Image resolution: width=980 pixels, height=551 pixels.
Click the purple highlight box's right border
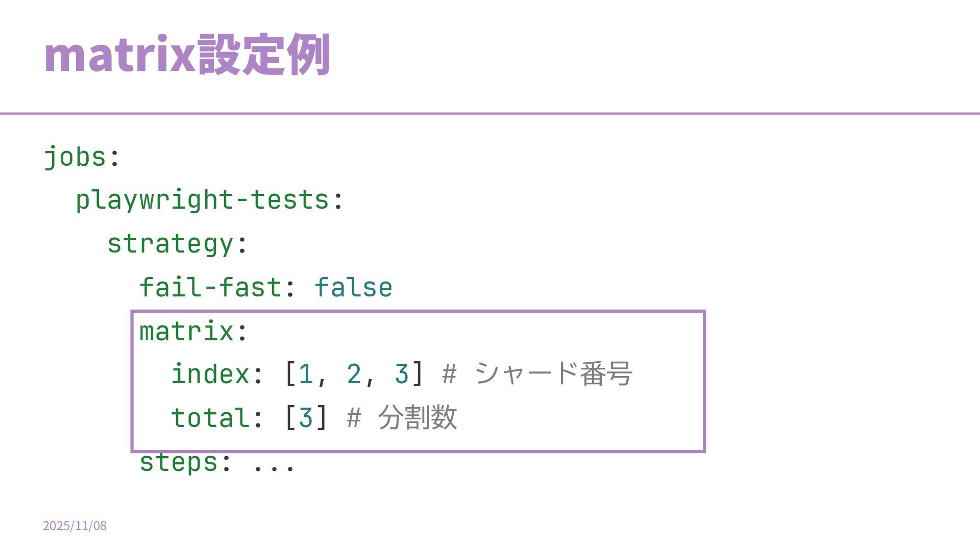click(x=704, y=381)
